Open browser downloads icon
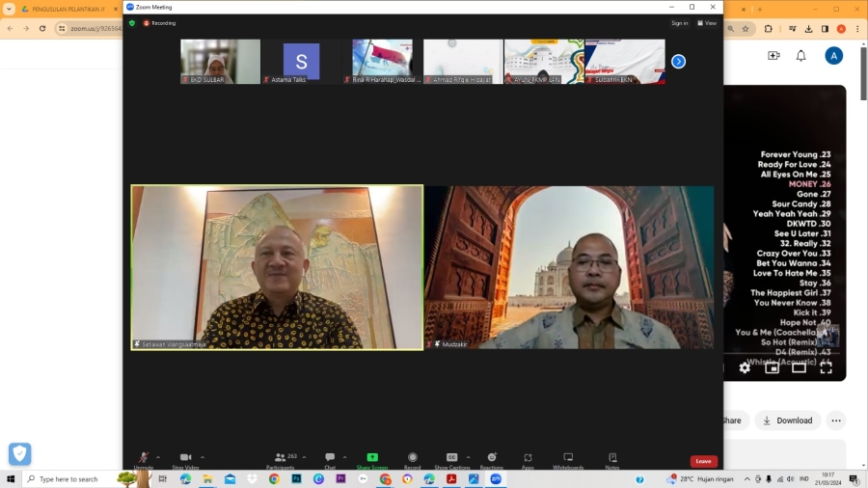Image resolution: width=868 pixels, height=488 pixels. pos(809,29)
